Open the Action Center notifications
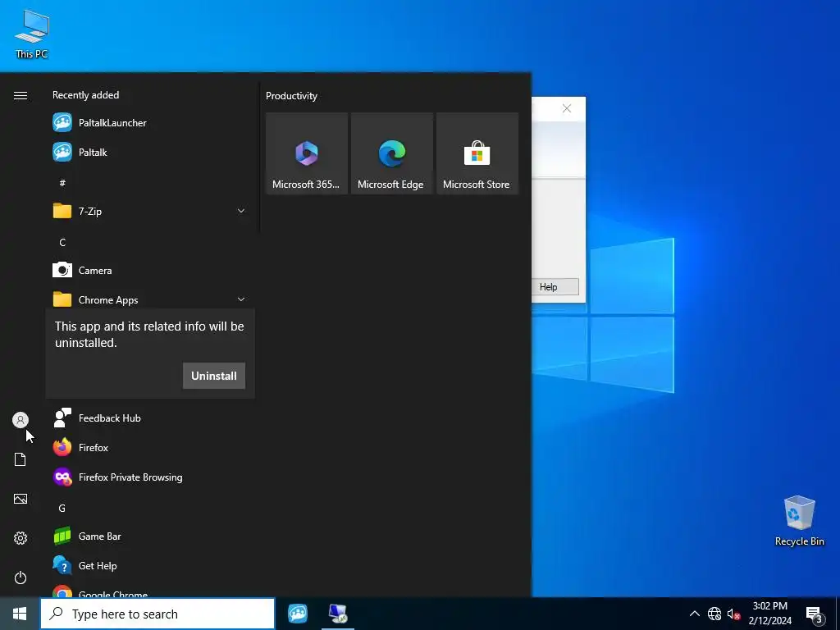The width and height of the screenshot is (840, 630). coord(815,614)
